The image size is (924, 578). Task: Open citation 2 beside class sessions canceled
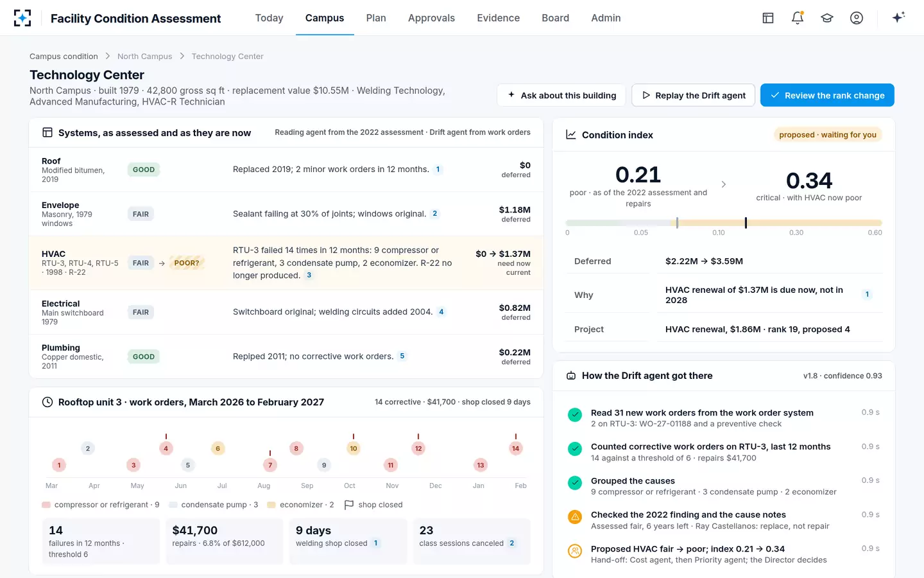tap(512, 543)
